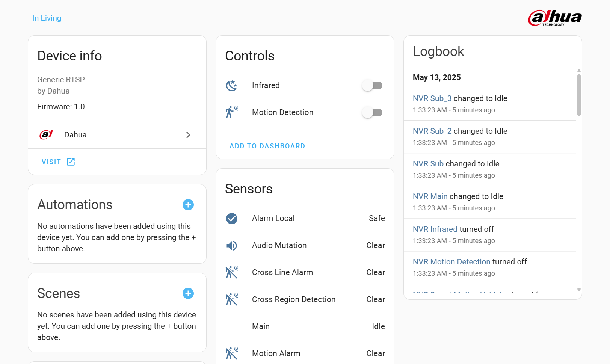Add a new automation with plus icon
Image resolution: width=610 pixels, height=364 pixels.
pos(188,205)
